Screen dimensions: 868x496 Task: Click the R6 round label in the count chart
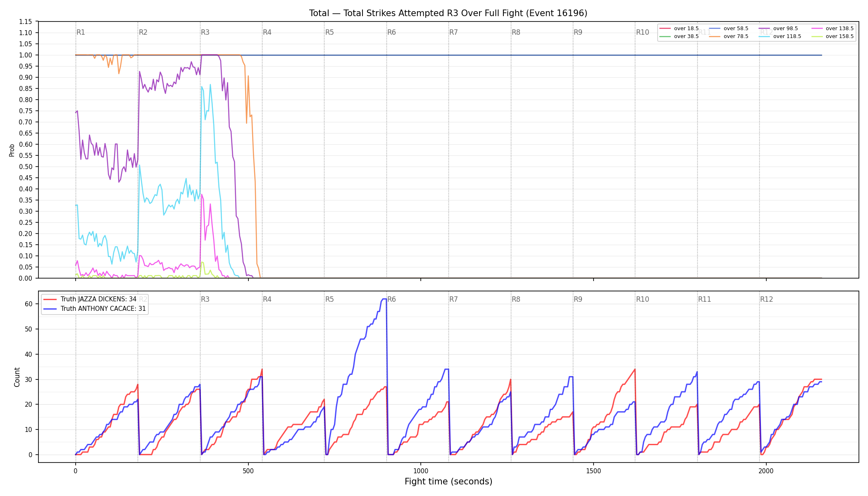click(391, 299)
